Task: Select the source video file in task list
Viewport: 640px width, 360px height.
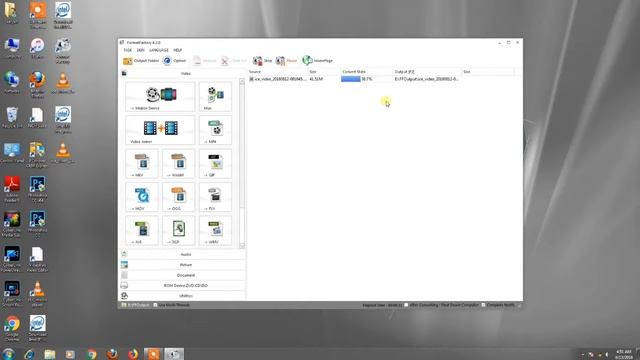Action: point(277,79)
